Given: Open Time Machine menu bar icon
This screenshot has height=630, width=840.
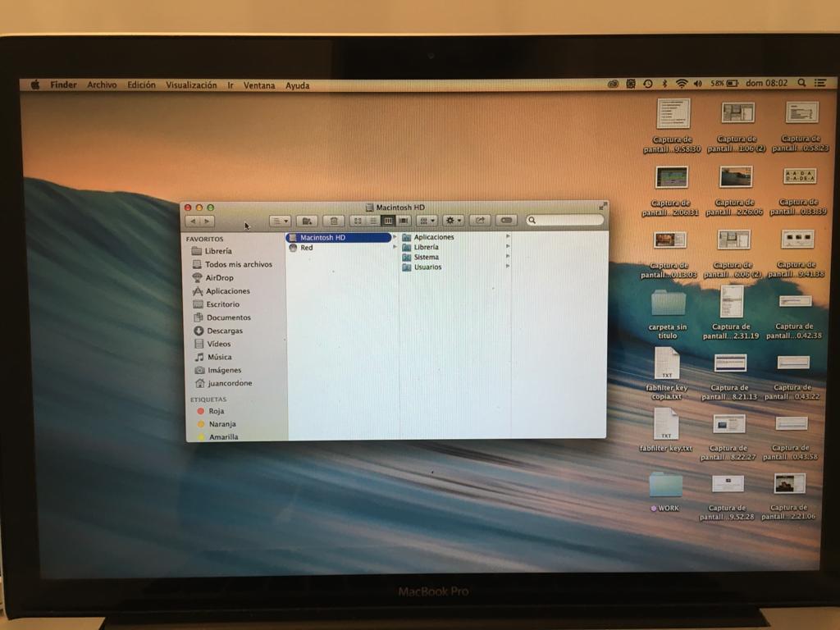Looking at the screenshot, I should pyautogui.click(x=648, y=84).
